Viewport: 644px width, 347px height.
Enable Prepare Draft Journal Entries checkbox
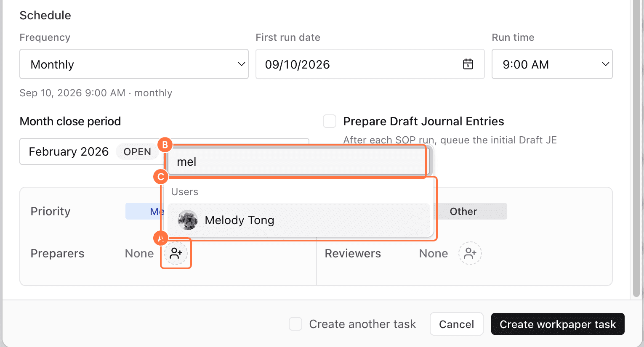click(x=330, y=121)
